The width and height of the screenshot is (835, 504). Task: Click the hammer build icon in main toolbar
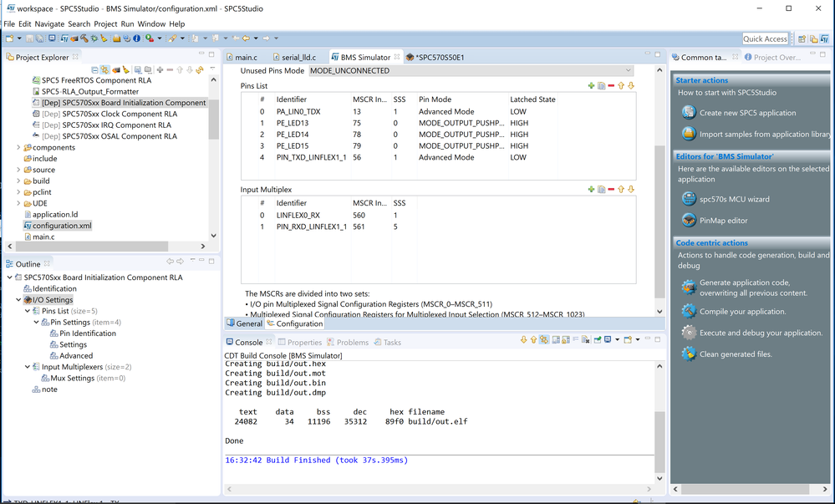pyautogui.click(x=84, y=38)
